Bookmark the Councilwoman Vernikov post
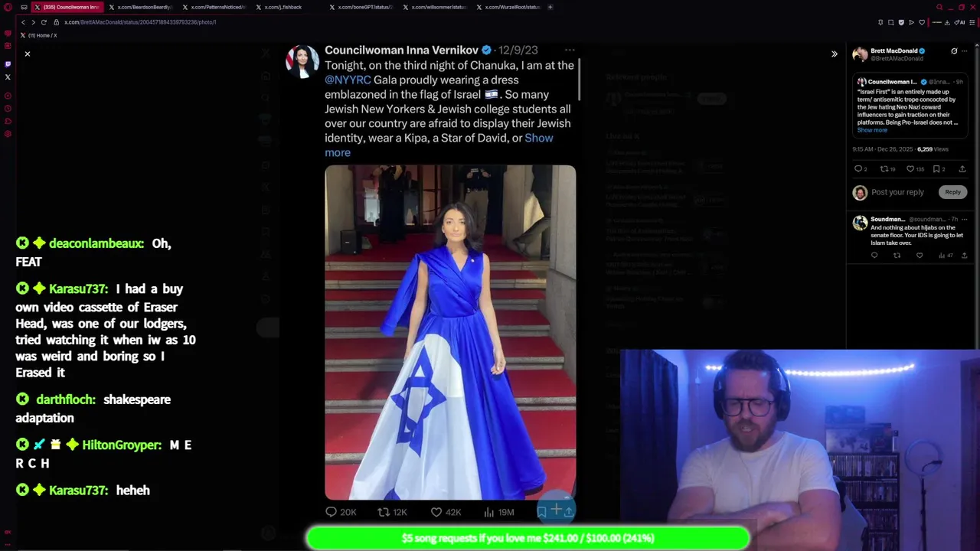 click(542, 511)
